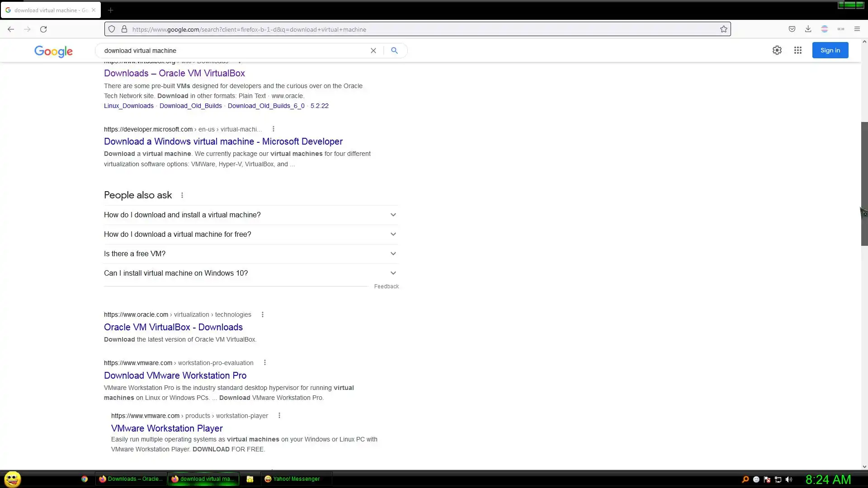This screenshot has height=488, width=868.
Task: Clear the search box with X icon
Action: 373,51
